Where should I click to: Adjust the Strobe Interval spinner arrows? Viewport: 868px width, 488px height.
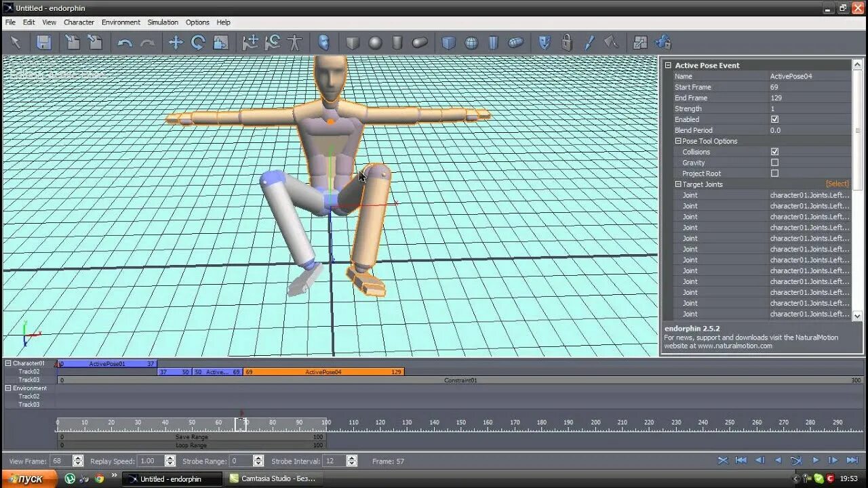click(x=352, y=461)
